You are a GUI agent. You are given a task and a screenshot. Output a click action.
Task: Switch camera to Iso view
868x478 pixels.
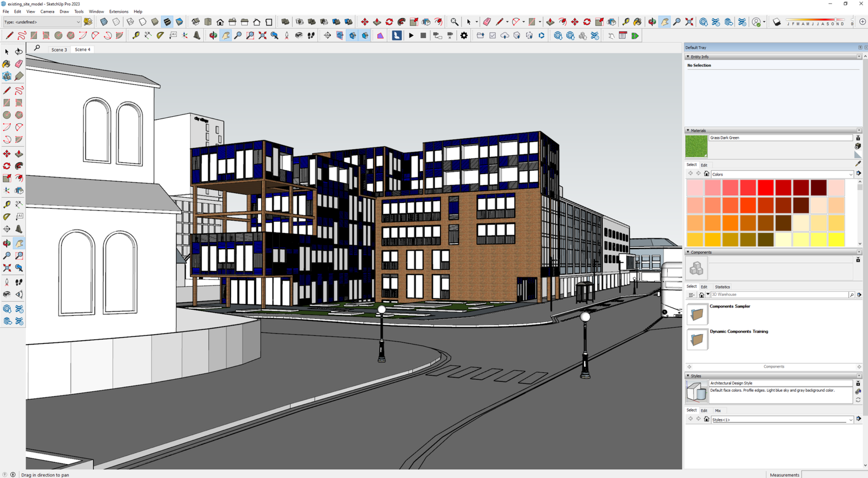point(195,22)
